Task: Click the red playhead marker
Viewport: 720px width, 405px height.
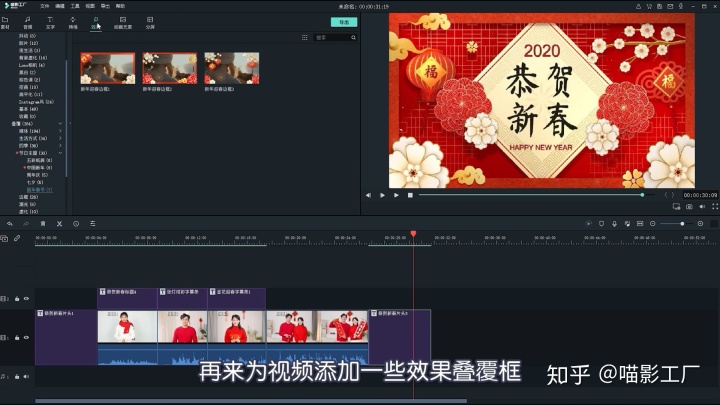Action: 413,234
